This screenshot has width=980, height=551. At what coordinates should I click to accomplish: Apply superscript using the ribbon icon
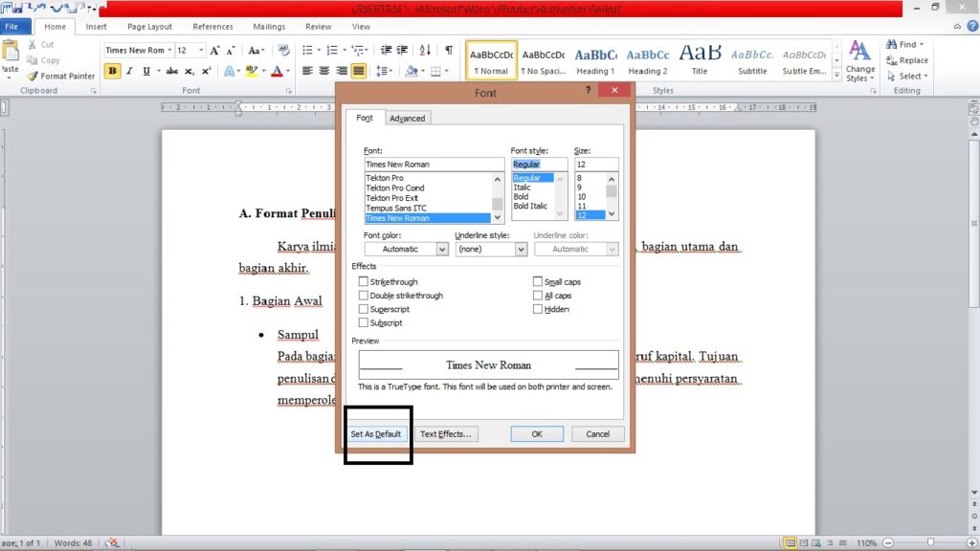point(206,71)
